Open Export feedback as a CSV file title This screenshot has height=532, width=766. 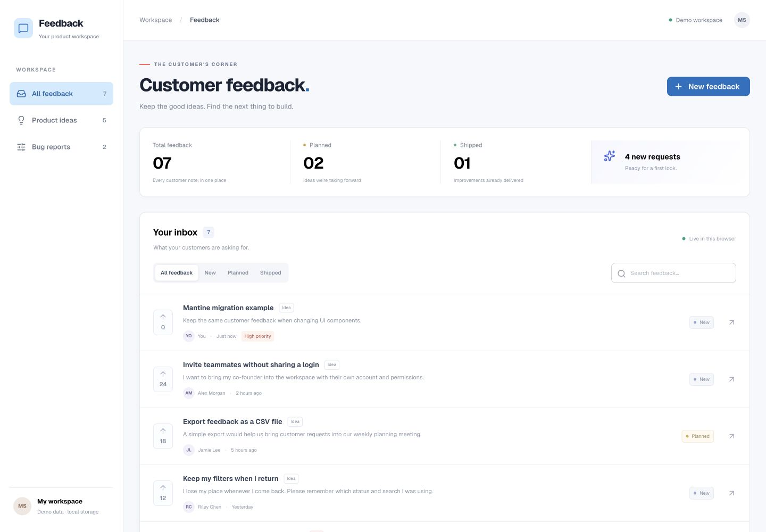[232, 422]
